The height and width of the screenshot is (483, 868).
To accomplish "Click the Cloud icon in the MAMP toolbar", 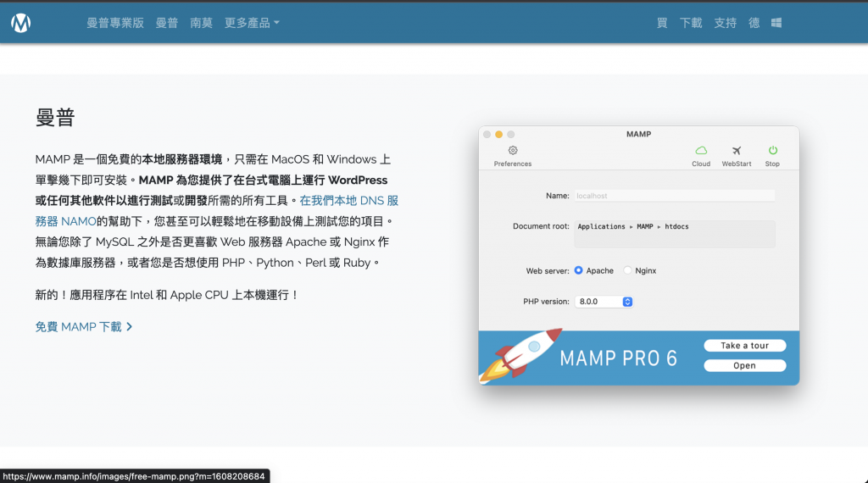I will click(701, 151).
